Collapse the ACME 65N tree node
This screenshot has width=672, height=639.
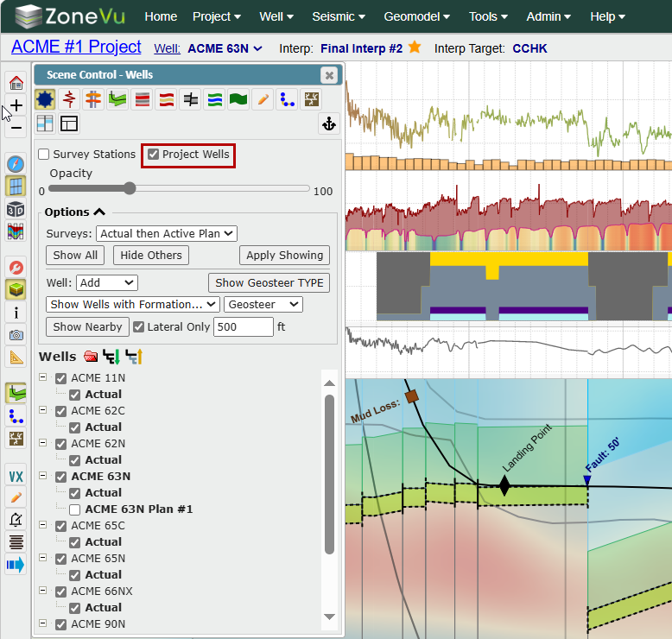click(42, 558)
